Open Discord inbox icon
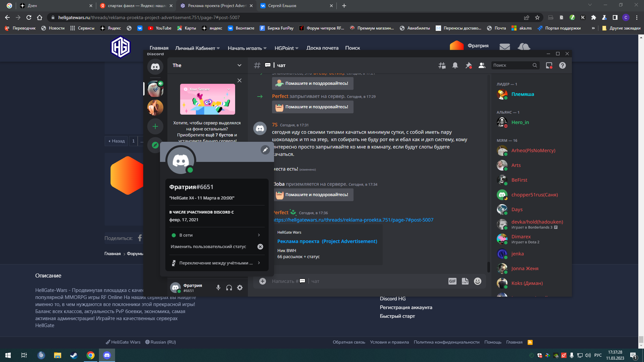 [x=549, y=65]
